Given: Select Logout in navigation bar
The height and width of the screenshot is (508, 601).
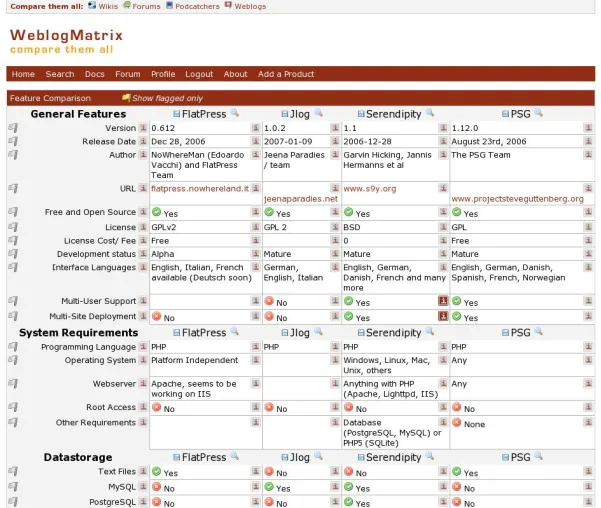Looking at the screenshot, I should tap(199, 74).
